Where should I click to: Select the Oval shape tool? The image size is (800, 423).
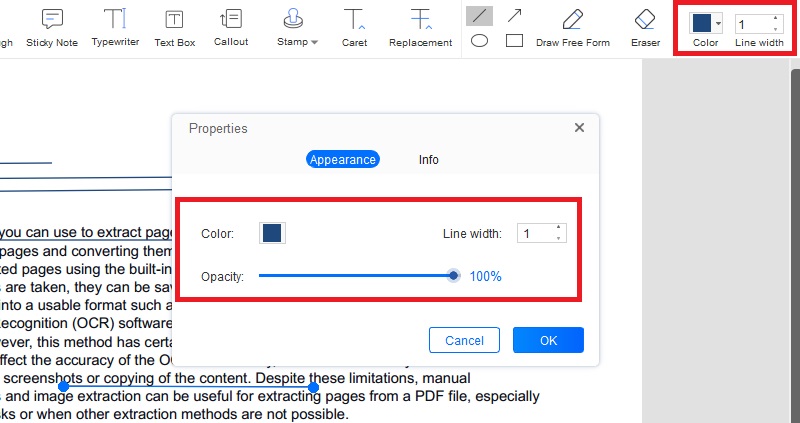pyautogui.click(x=479, y=40)
